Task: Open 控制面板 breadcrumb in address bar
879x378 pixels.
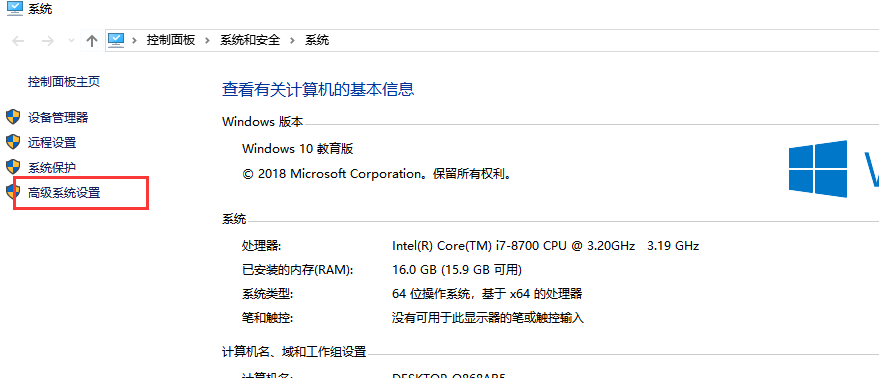Action: (170, 40)
